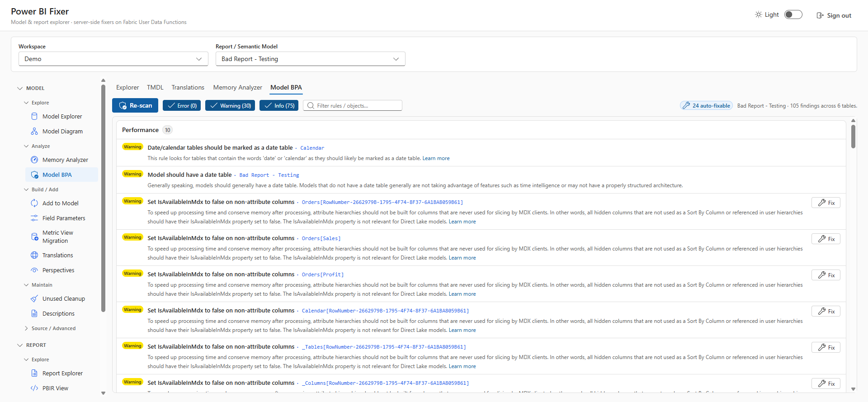Switch to the TMDL tab
The width and height of the screenshot is (868, 402).
(155, 88)
